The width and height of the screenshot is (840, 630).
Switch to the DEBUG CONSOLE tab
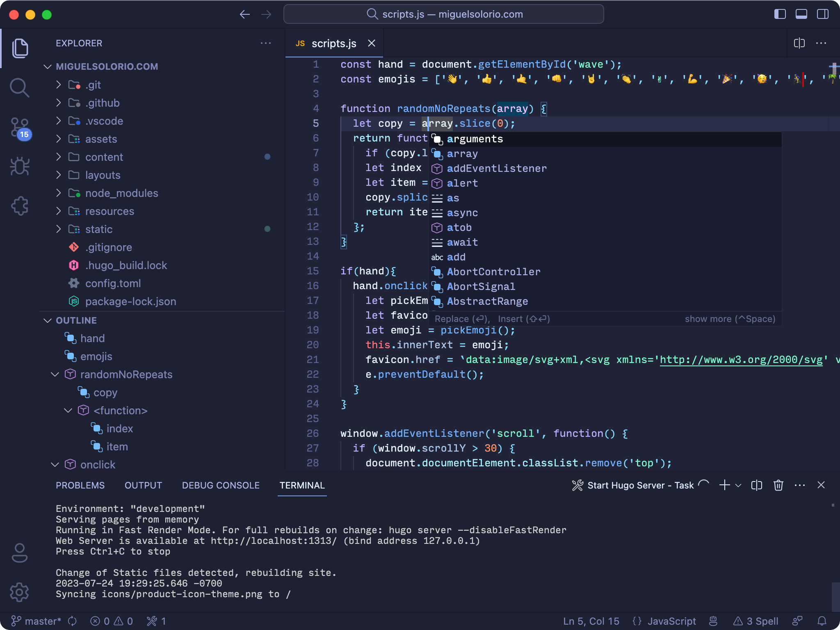221,485
